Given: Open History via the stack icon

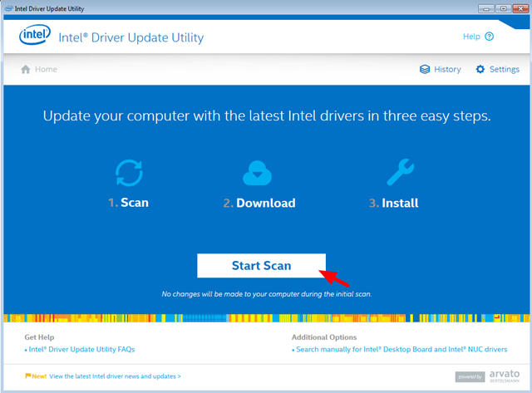Looking at the screenshot, I should pyautogui.click(x=425, y=69).
